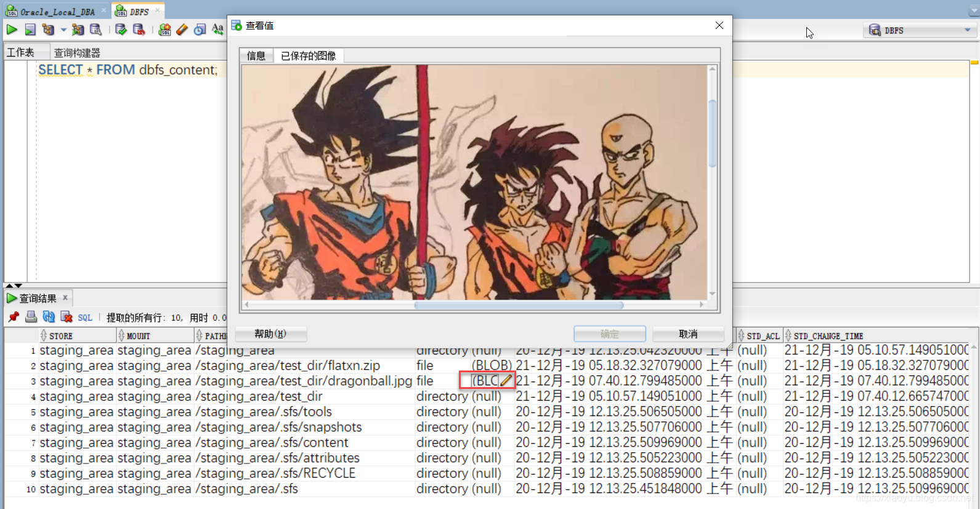Close the Oracle_Local_DBA tab
This screenshot has width=980, height=509.
click(103, 10)
